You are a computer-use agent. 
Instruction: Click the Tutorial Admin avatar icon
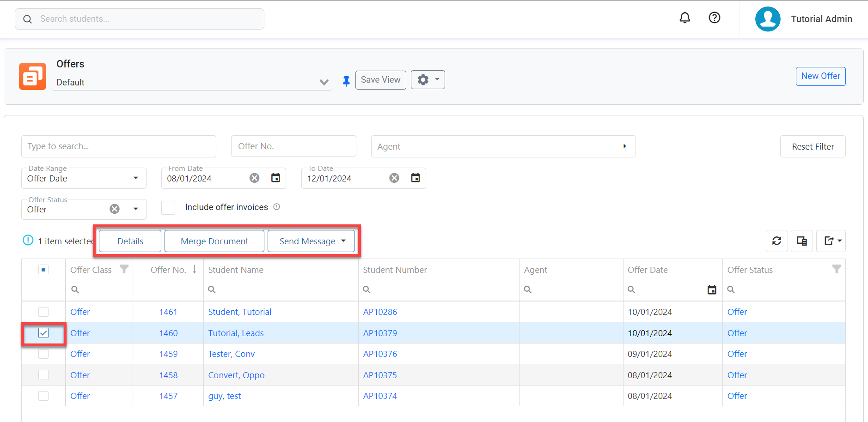[768, 19]
